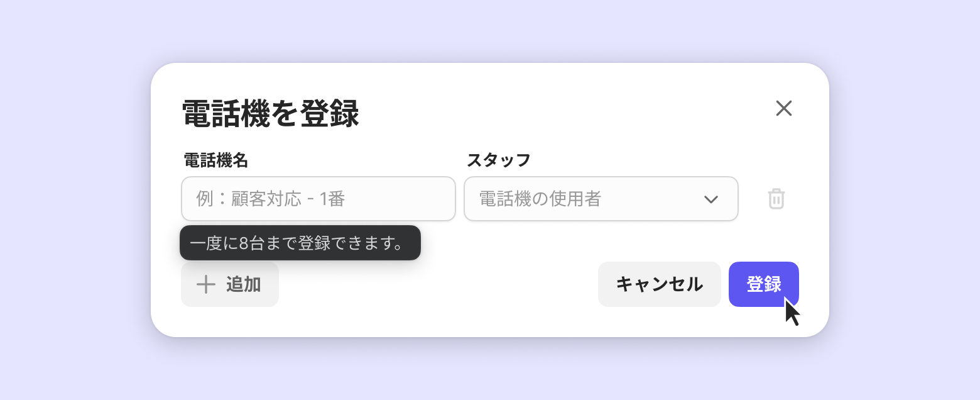Screen dimensions: 980x400
Task: Click the スタッフ field label
Action: 498,160
